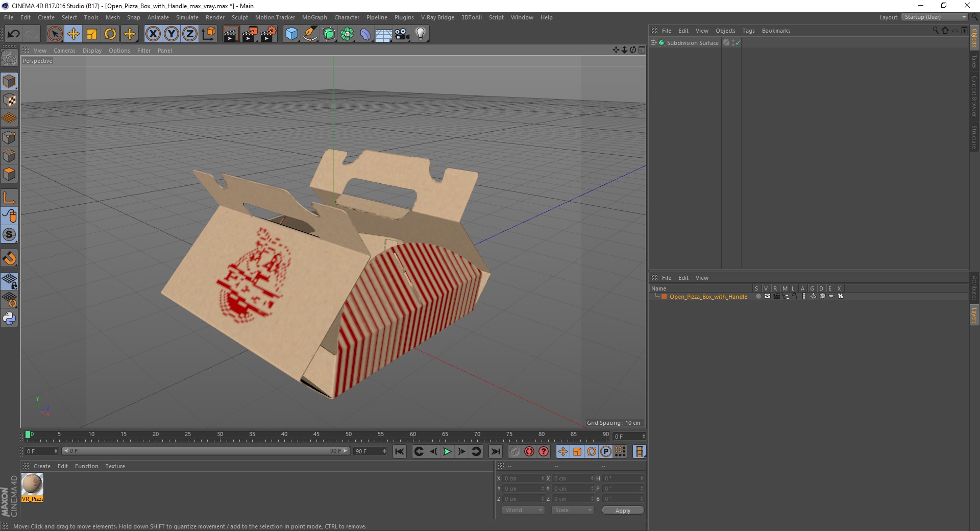980x531 pixels.
Task: Add a Camera object
Action: 402,34
